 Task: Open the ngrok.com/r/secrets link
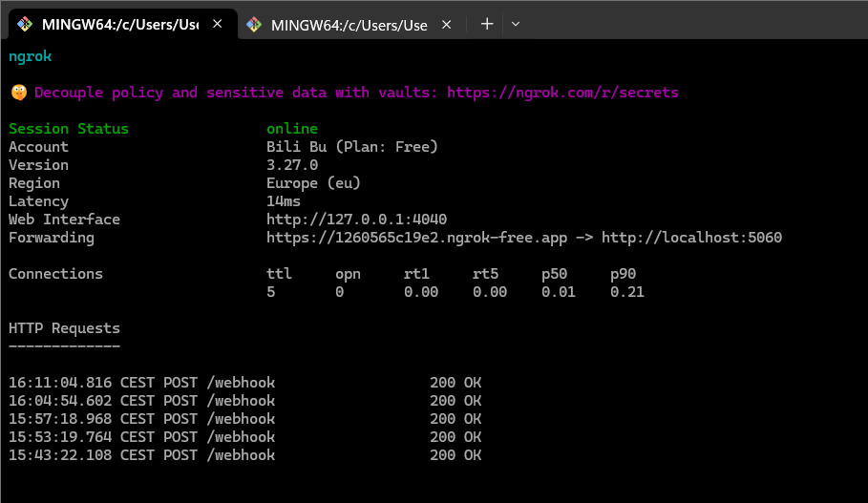(562, 93)
